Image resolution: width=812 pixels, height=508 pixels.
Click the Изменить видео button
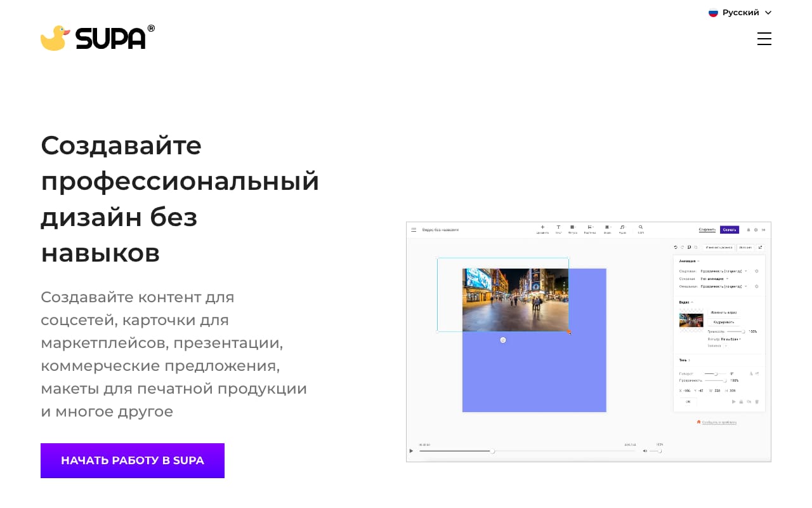(724, 312)
